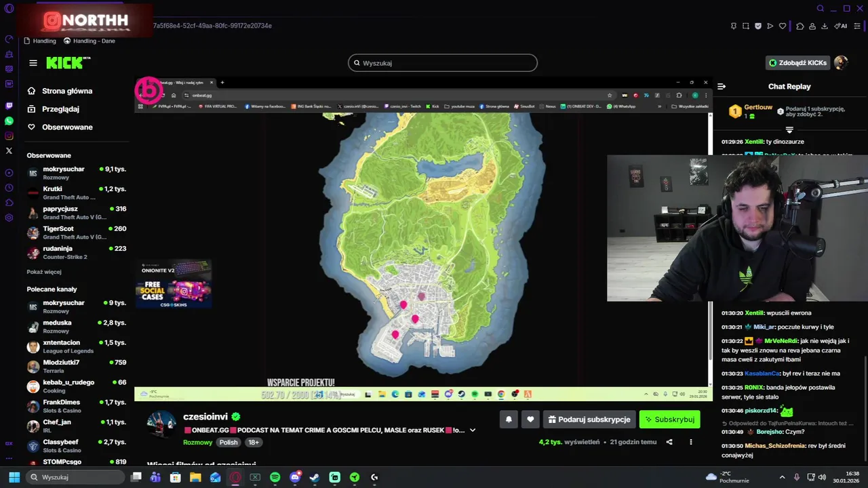Open czesioinvi channel avatar
868x488 pixels.
point(161,424)
